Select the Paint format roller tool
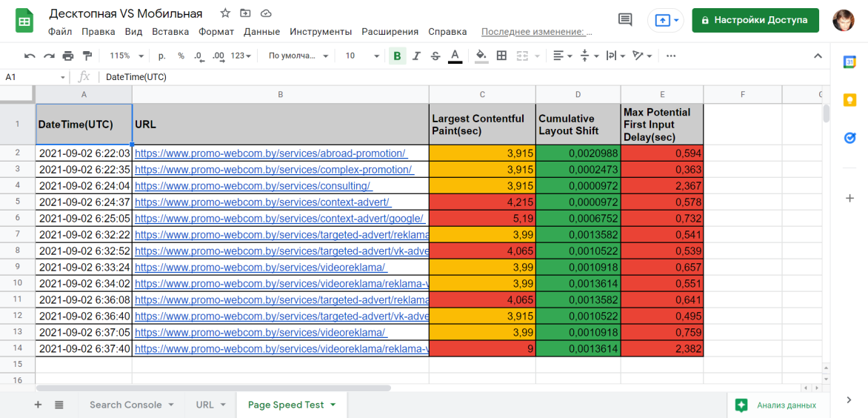The image size is (868, 418). tap(87, 56)
